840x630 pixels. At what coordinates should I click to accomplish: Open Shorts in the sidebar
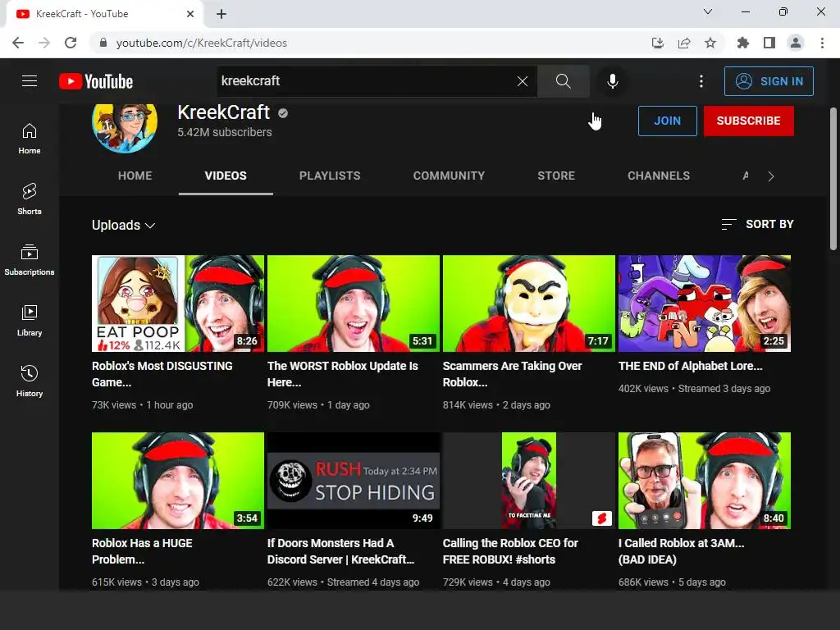[30, 199]
